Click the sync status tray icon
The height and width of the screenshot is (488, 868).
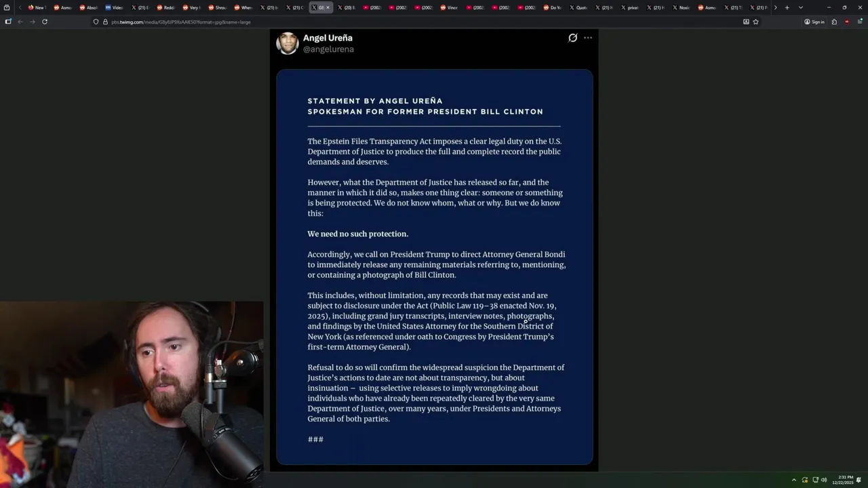[805, 480]
